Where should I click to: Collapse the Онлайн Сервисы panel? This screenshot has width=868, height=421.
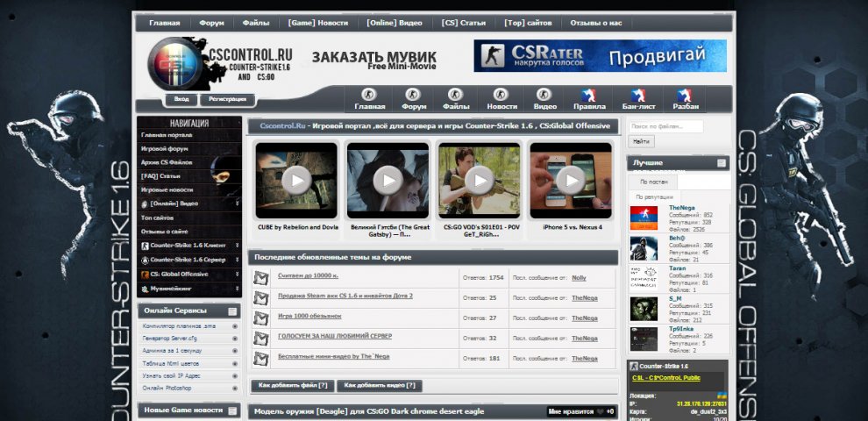(x=232, y=311)
